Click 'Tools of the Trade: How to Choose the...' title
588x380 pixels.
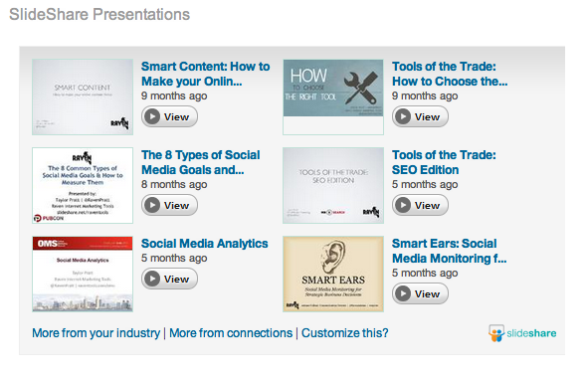click(x=450, y=74)
